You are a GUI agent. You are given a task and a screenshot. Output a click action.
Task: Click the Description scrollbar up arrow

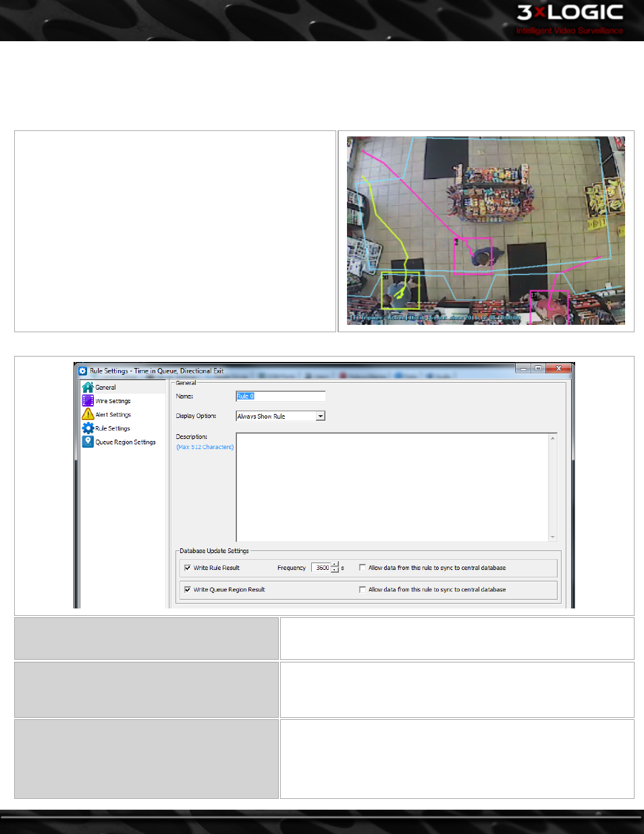pos(553,438)
